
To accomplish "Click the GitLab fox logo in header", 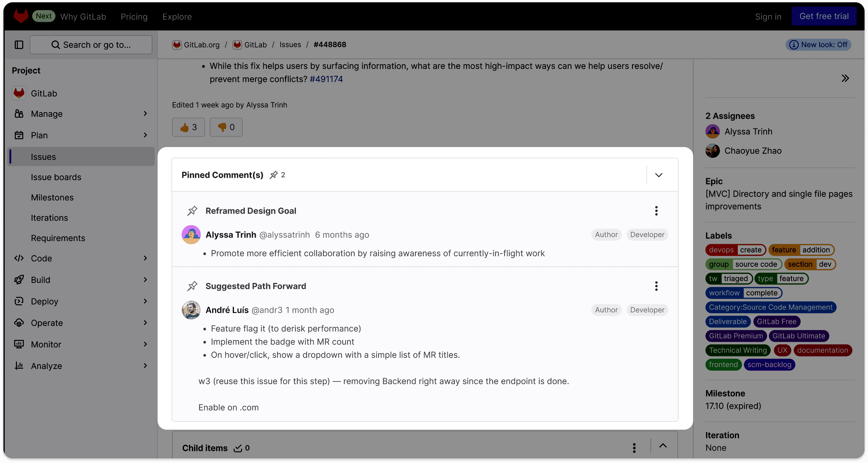I will click(x=21, y=16).
